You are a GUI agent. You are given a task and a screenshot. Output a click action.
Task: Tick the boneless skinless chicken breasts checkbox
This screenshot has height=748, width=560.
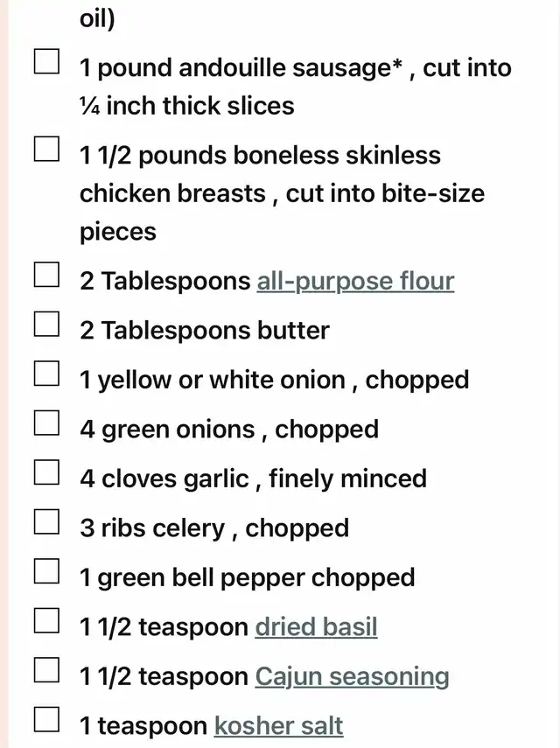point(46,150)
